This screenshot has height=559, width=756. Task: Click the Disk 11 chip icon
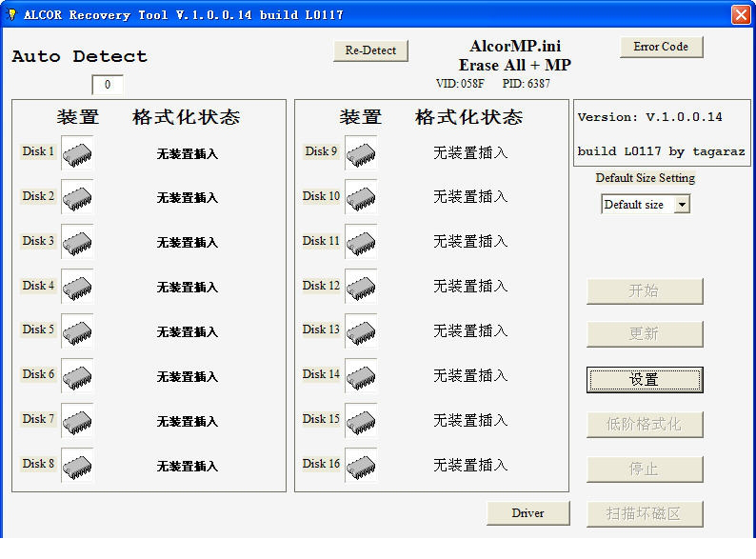coord(361,242)
